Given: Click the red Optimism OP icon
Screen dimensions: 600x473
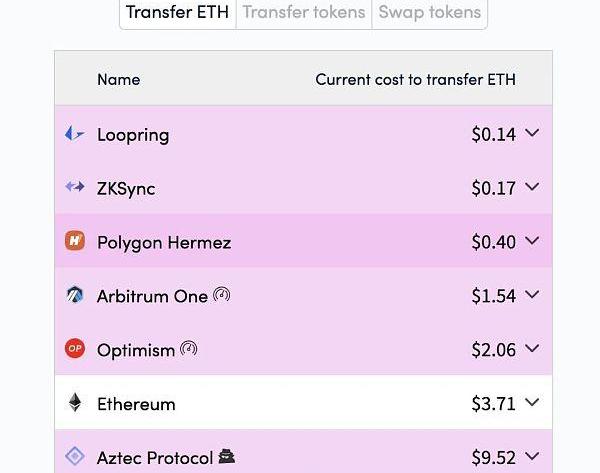Looking at the screenshot, I should (75, 348).
